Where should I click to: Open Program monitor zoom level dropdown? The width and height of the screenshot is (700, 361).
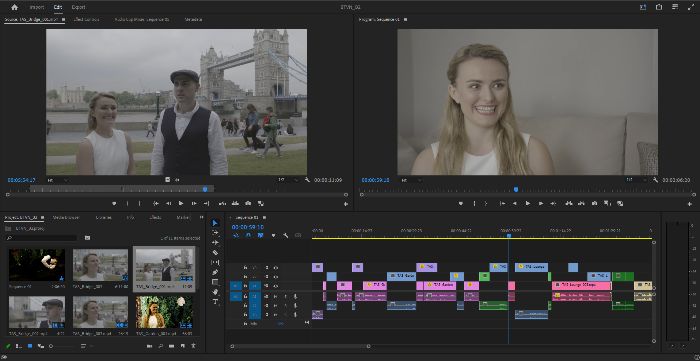[410, 180]
